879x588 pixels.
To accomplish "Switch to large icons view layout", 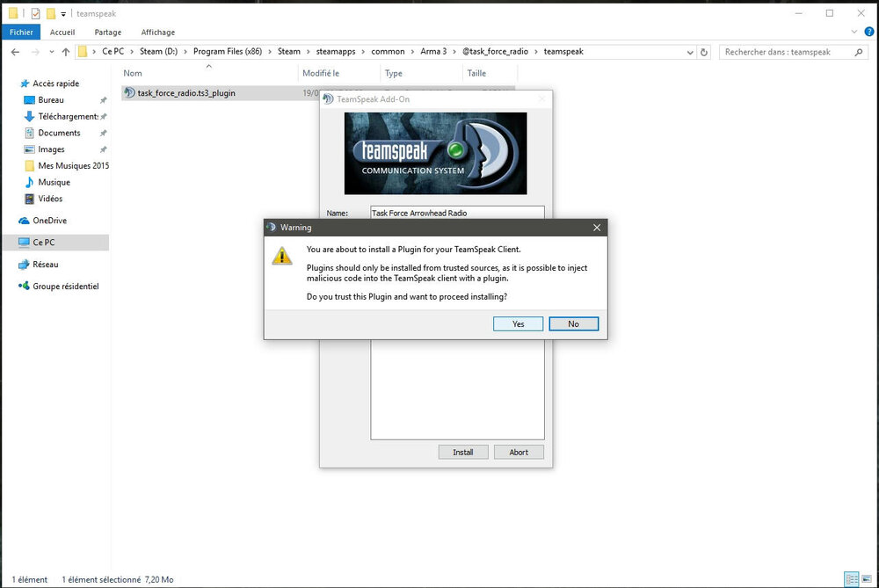I will click(x=867, y=579).
